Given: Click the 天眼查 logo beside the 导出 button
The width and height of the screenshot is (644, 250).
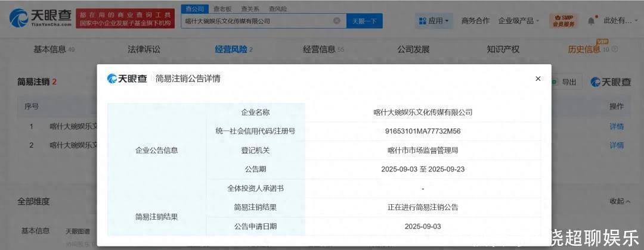Looking at the screenshot, I should [x=610, y=82].
